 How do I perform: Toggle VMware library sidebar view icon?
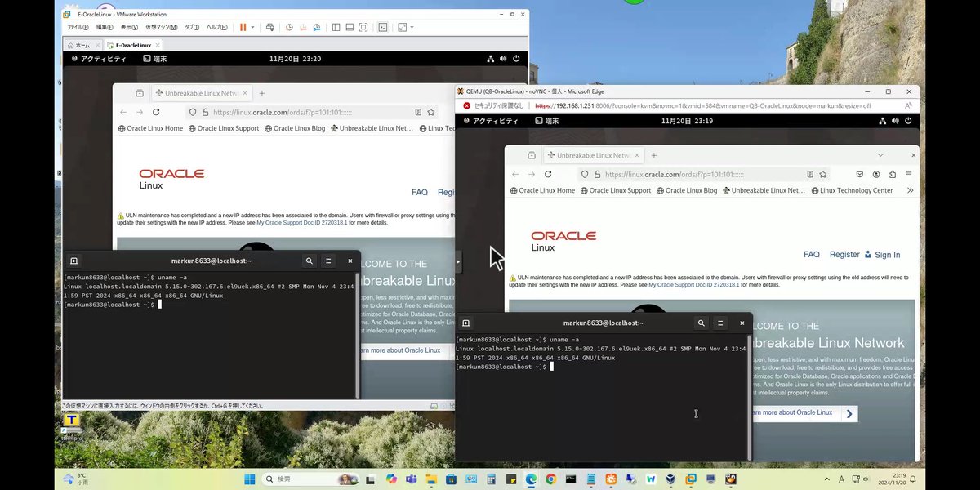click(336, 27)
